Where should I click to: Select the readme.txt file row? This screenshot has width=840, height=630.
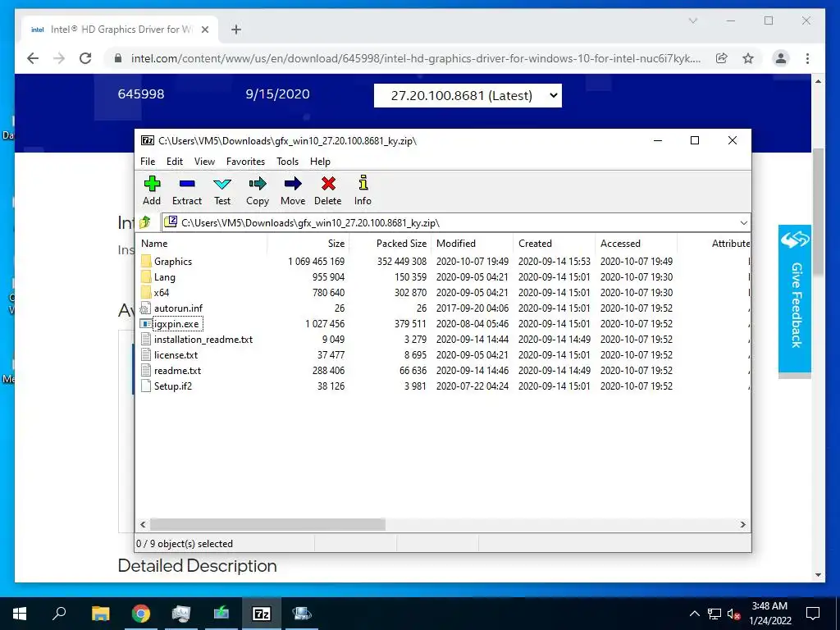(x=442, y=370)
